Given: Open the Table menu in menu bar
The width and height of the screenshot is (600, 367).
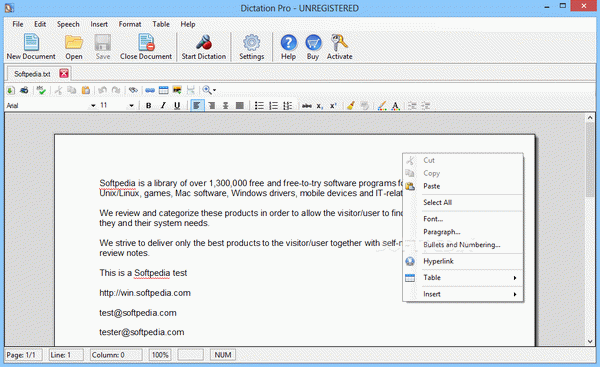Looking at the screenshot, I should click(x=161, y=24).
